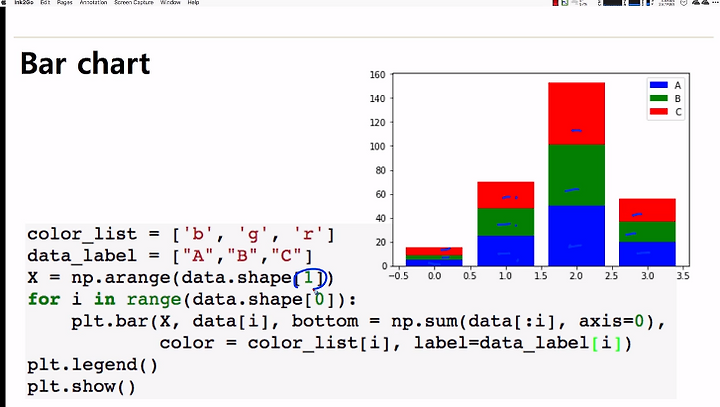
Task: Click the red segment of the bar at 2.0
Action: point(576,113)
